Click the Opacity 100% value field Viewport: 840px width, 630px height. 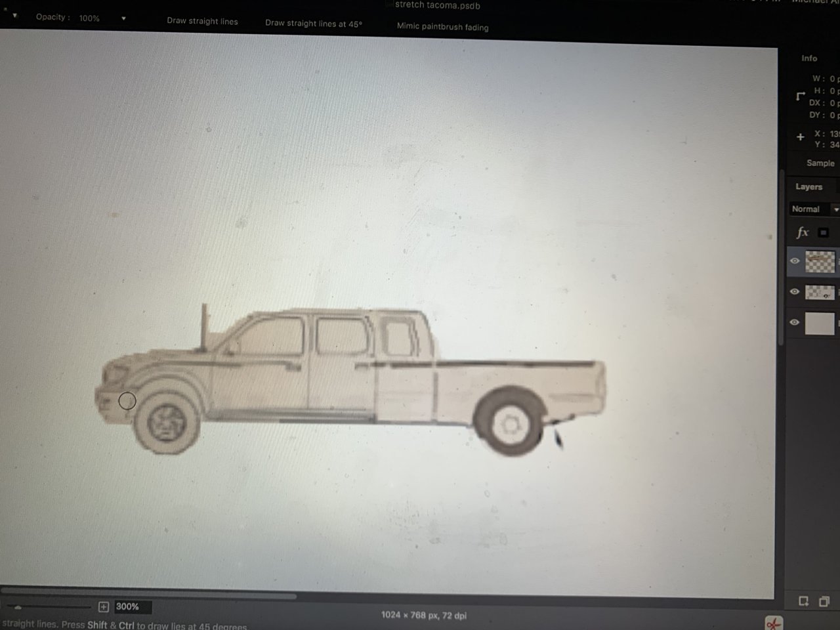(89, 18)
